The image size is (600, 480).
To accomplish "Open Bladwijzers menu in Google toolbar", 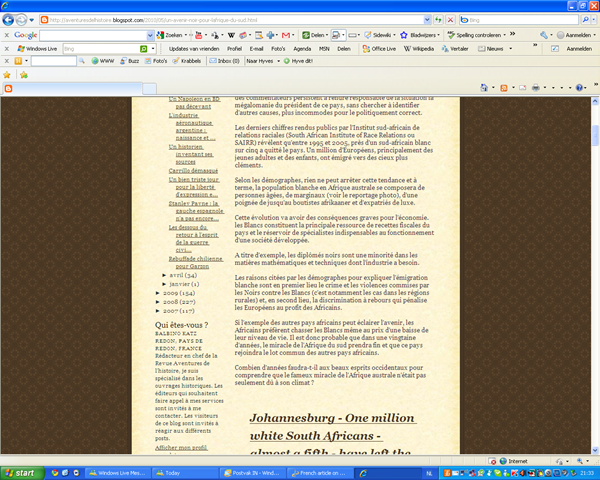I will [420, 35].
